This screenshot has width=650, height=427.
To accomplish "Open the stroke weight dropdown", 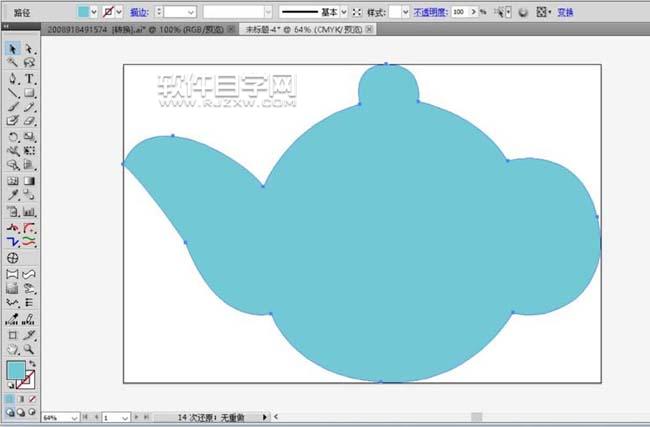I will pyautogui.click(x=191, y=12).
